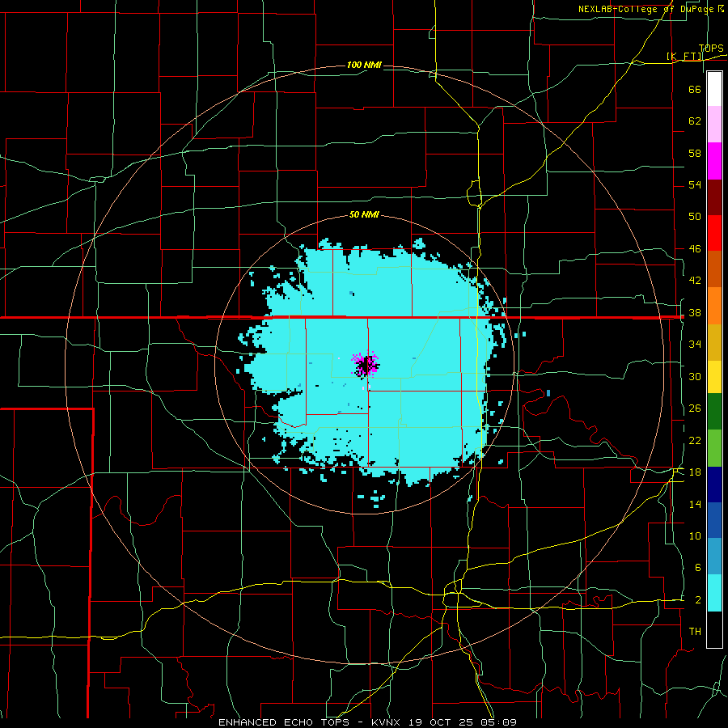Pick the gold legend swatch
The height and width of the screenshot is (728, 728).
click(714, 342)
